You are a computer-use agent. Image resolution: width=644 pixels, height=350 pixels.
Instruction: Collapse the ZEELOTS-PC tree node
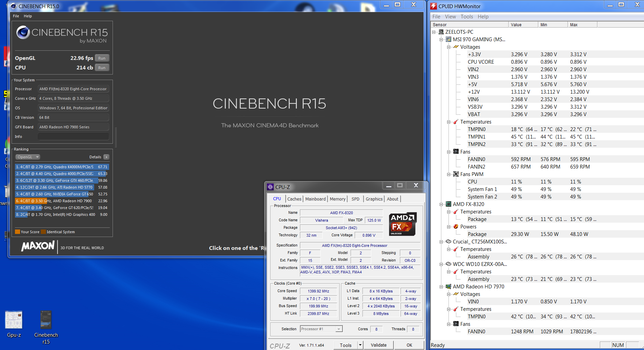click(434, 32)
